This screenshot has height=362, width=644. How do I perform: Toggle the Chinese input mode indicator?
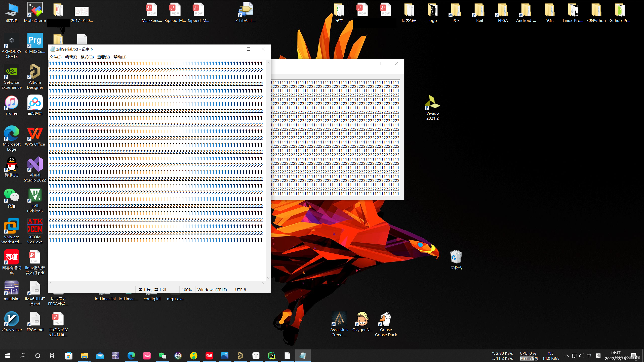point(589,356)
